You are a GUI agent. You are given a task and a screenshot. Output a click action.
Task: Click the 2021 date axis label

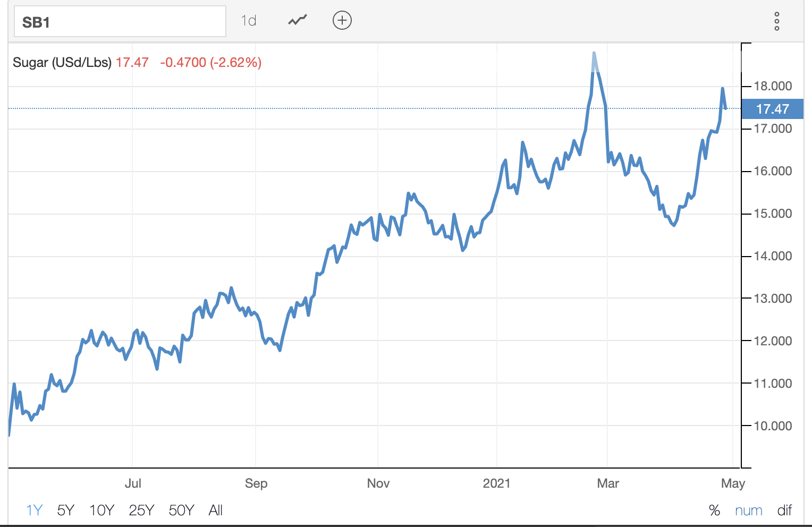click(496, 483)
